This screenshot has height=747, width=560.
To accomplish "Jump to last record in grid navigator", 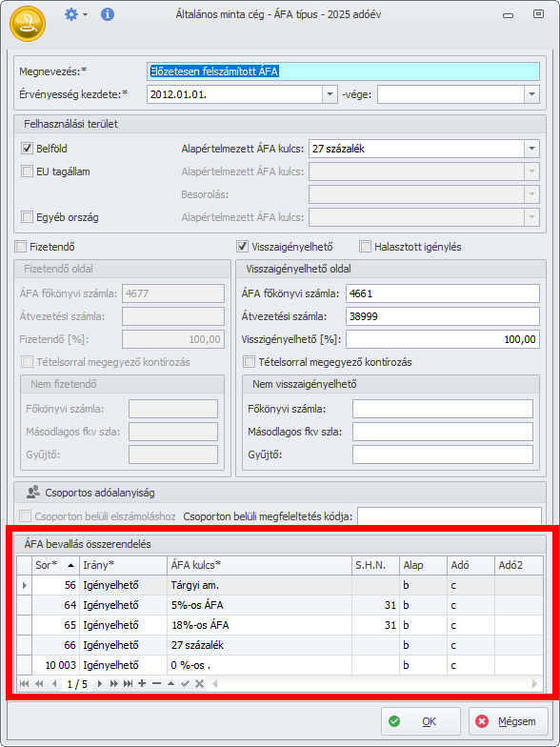I will [x=128, y=684].
